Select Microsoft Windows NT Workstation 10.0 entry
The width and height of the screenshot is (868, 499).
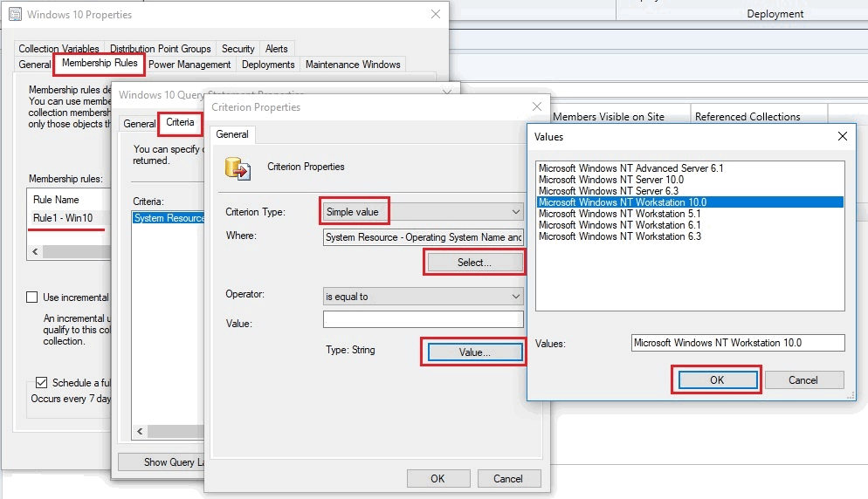[x=691, y=202]
